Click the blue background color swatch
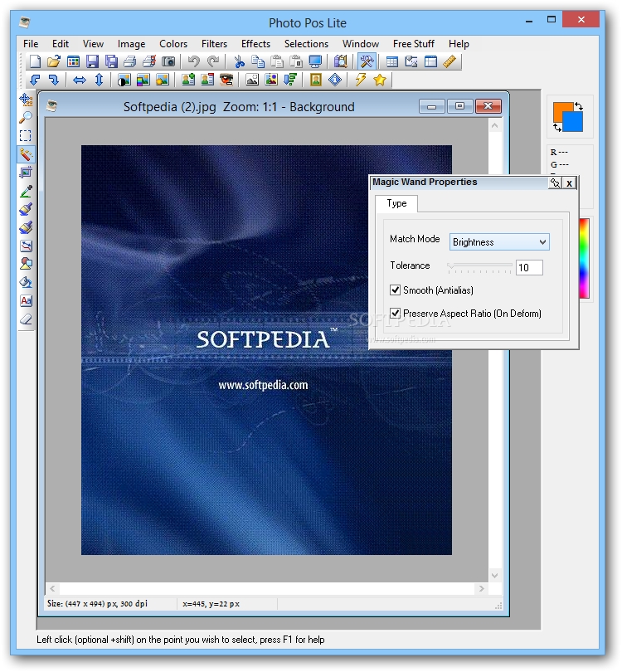 click(575, 124)
